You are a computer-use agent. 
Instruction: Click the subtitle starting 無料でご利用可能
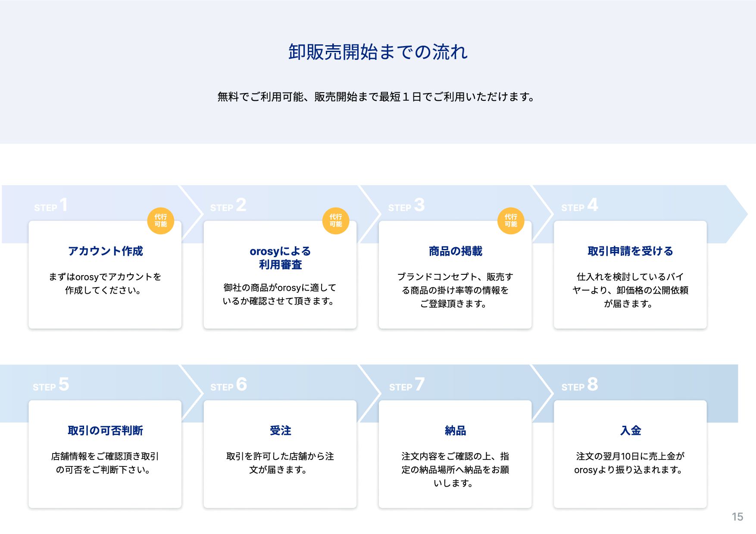pos(376,97)
